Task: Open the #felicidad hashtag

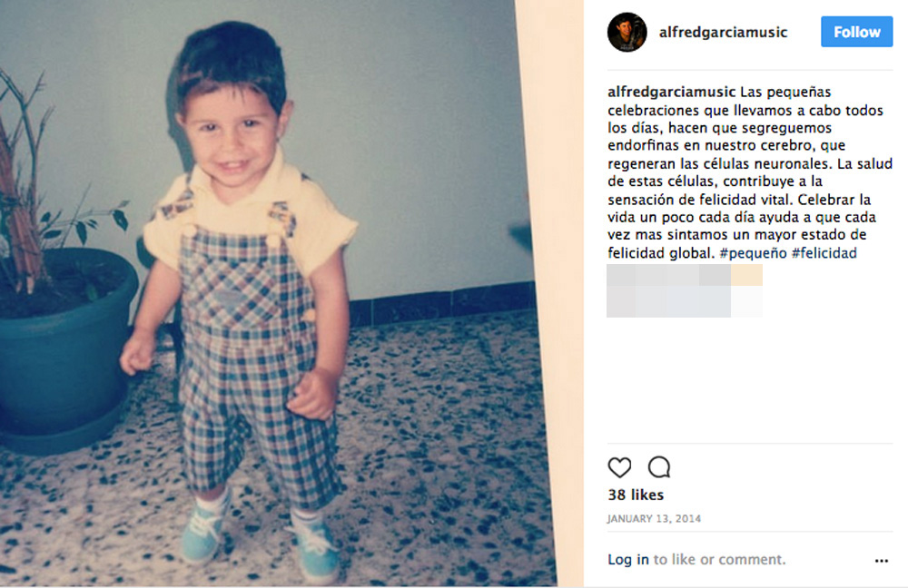Action: (x=824, y=253)
